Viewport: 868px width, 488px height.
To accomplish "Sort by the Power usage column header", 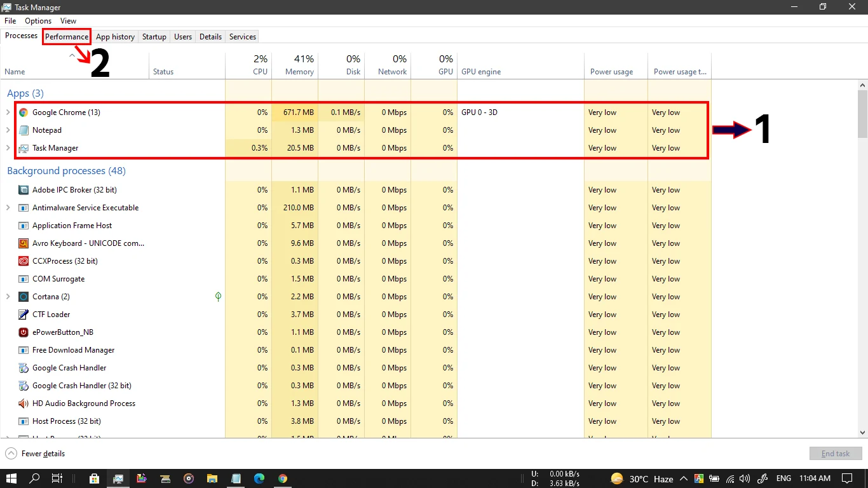I will pyautogui.click(x=616, y=65).
